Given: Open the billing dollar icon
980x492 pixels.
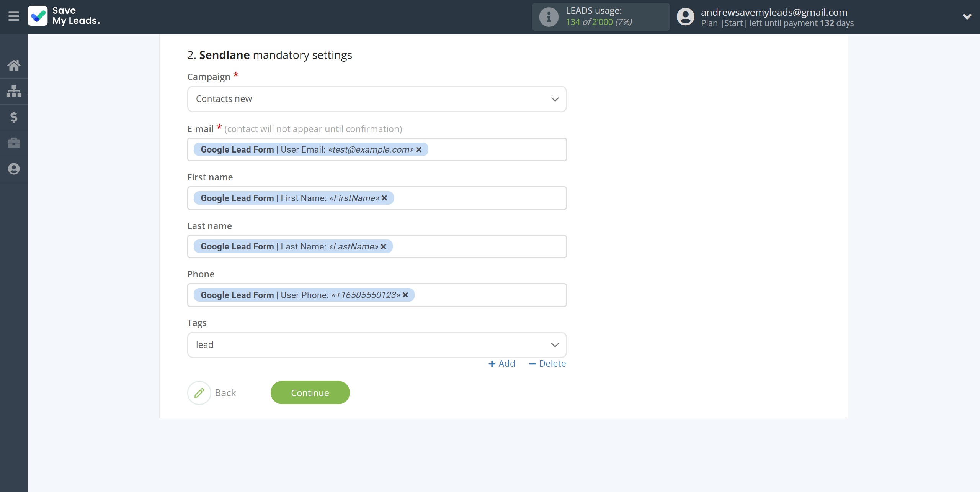Looking at the screenshot, I should [14, 117].
